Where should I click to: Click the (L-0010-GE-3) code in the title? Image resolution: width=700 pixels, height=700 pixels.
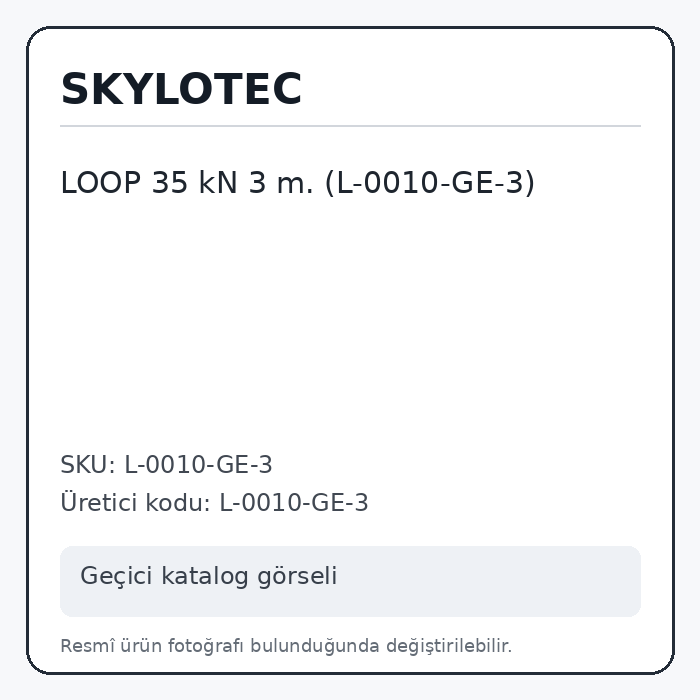(430, 183)
